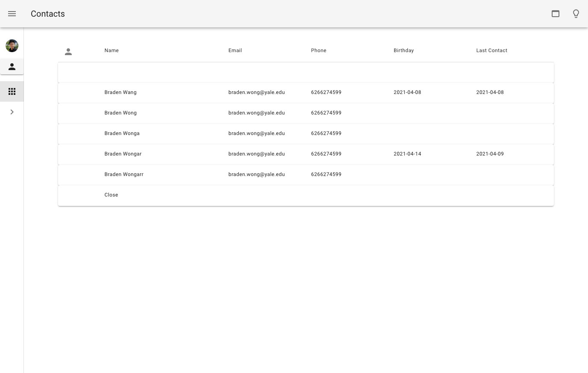Click Braden Wongar's phone number
Viewport: 588px width, 373px height.
pyautogui.click(x=326, y=154)
